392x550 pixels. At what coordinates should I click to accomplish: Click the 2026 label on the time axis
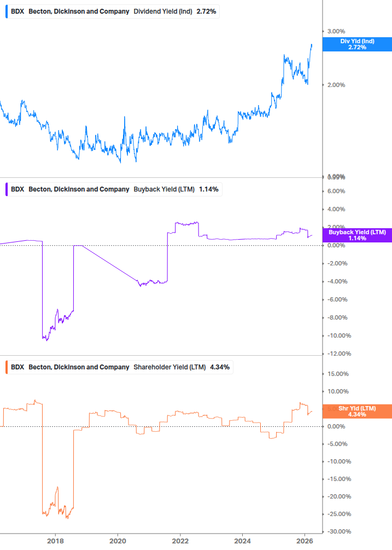pyautogui.click(x=305, y=541)
